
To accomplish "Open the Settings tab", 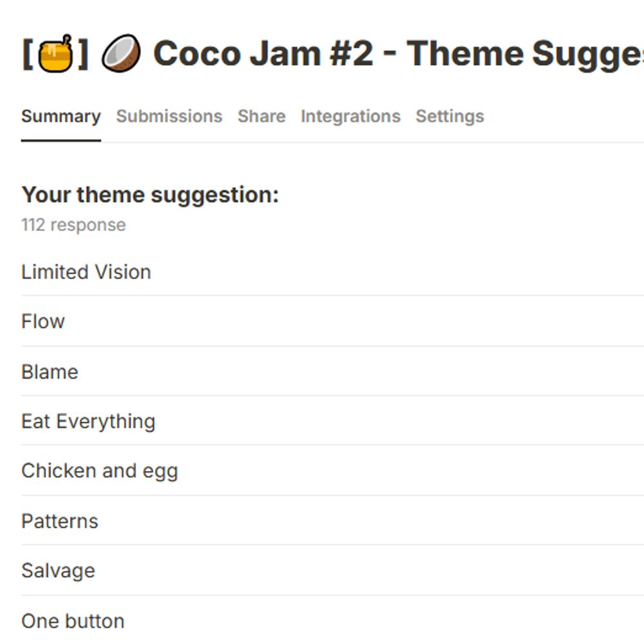I will (450, 116).
